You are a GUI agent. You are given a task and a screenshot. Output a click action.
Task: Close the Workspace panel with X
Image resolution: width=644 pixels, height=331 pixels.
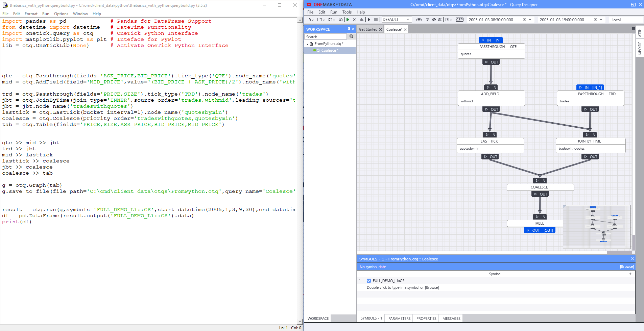click(353, 29)
